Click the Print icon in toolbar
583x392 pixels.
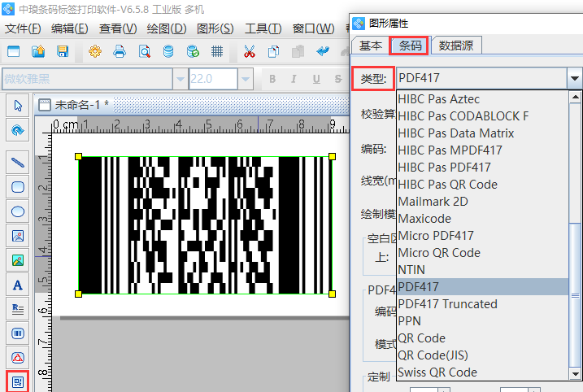[120, 52]
